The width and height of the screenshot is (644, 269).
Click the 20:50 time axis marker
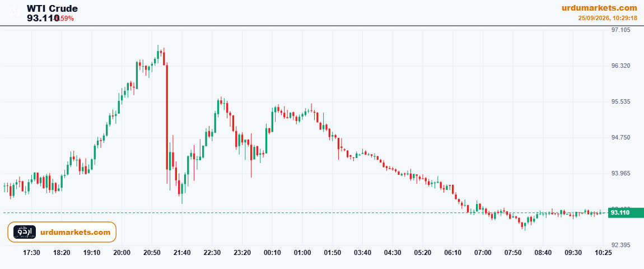tap(152, 253)
